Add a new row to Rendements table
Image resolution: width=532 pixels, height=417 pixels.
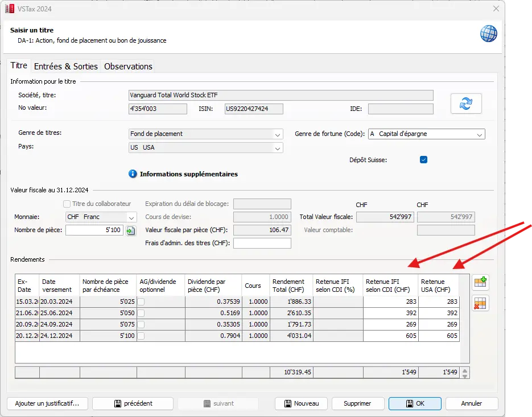[x=480, y=283]
